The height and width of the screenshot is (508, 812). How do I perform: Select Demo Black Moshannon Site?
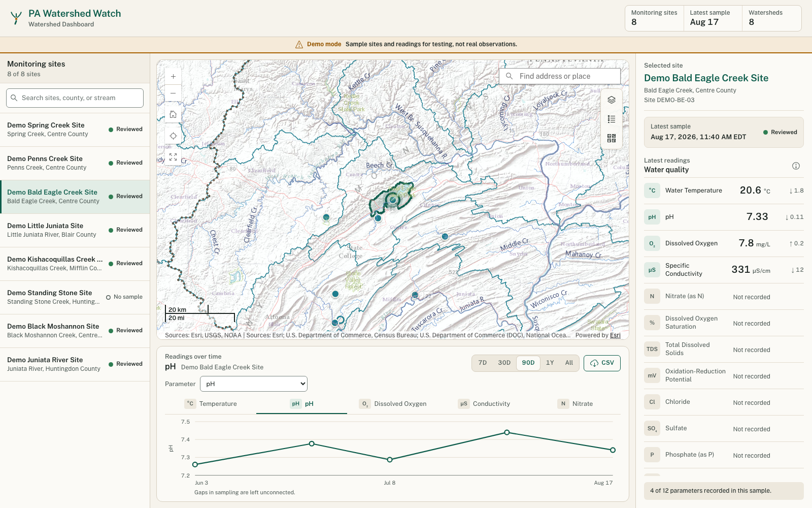coord(75,331)
